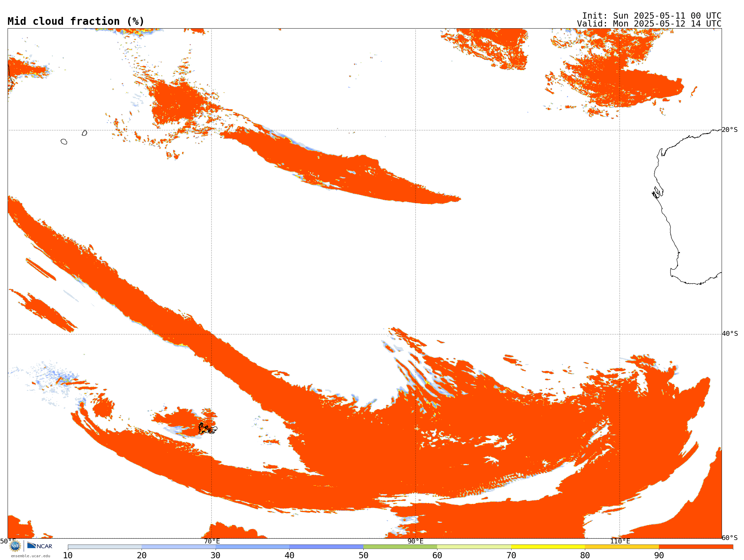Click the NSF logo icon
This screenshot has height=560, width=744.
click(15, 546)
